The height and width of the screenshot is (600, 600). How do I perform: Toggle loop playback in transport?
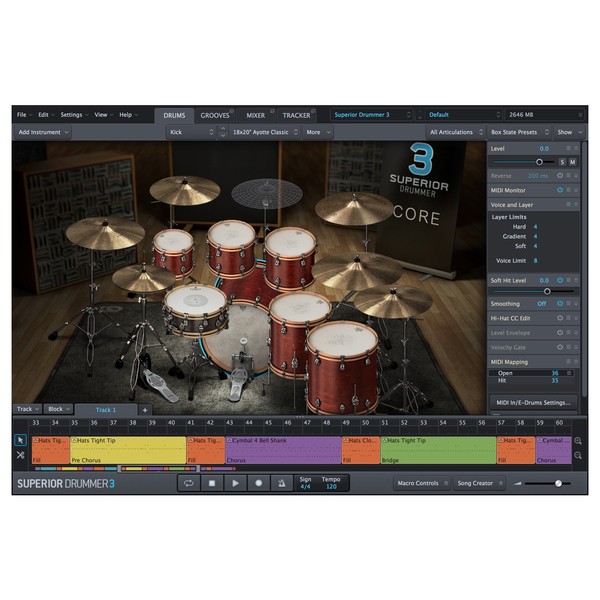coord(189,483)
